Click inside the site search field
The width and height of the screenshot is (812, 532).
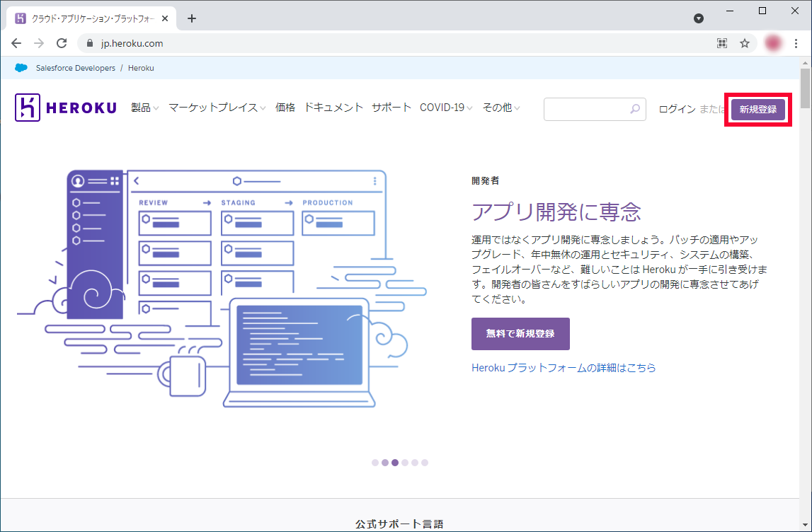(x=585, y=109)
